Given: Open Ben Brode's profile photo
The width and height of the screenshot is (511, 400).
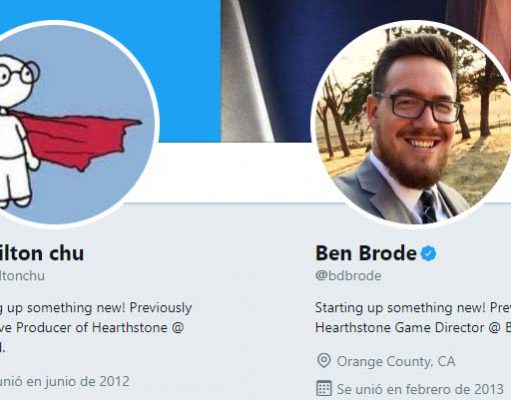Looking at the screenshot, I should 413,124.
